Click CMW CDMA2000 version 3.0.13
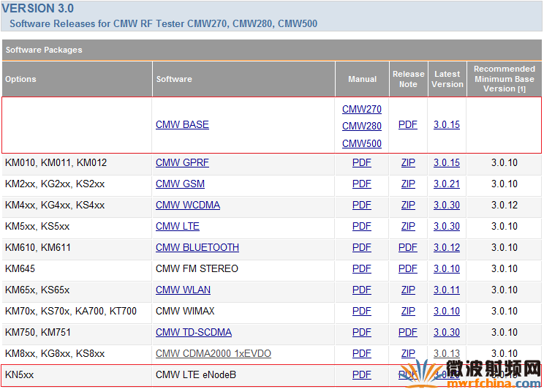Image resolution: width=544 pixels, height=392 pixels. pyautogui.click(x=447, y=353)
